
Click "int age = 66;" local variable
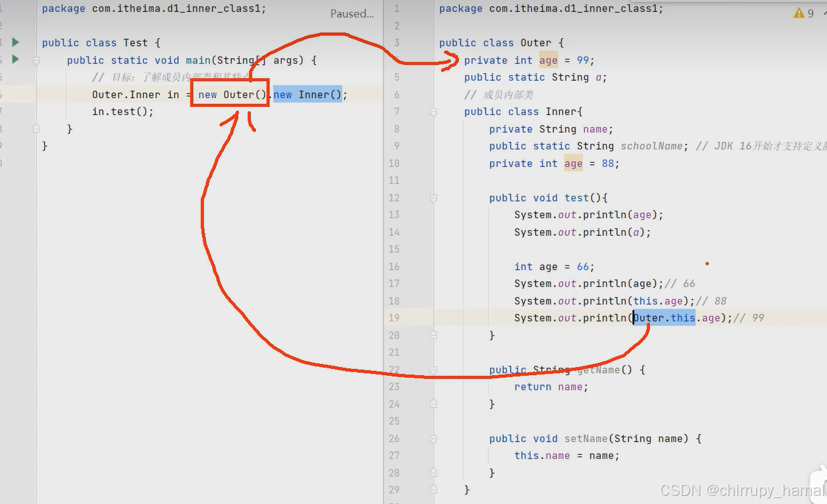554,266
